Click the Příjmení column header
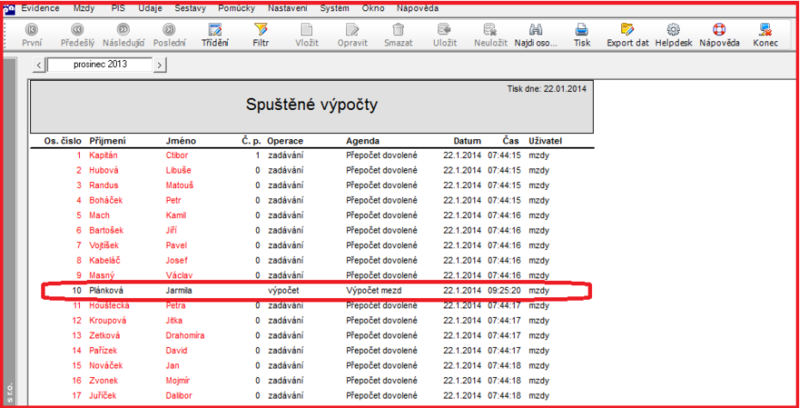800x408 pixels. (x=108, y=141)
